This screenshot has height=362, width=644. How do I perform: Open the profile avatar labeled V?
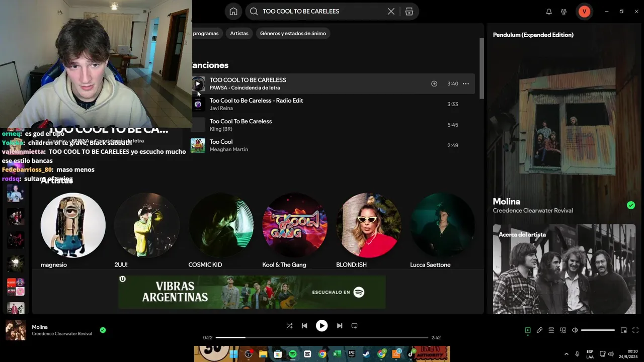pyautogui.click(x=584, y=11)
